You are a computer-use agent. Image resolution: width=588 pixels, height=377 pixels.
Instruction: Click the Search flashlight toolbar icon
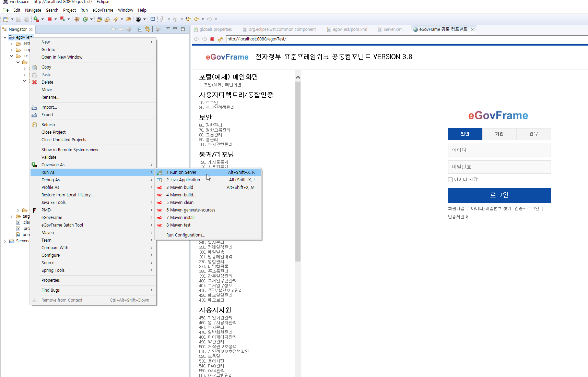tap(116, 19)
